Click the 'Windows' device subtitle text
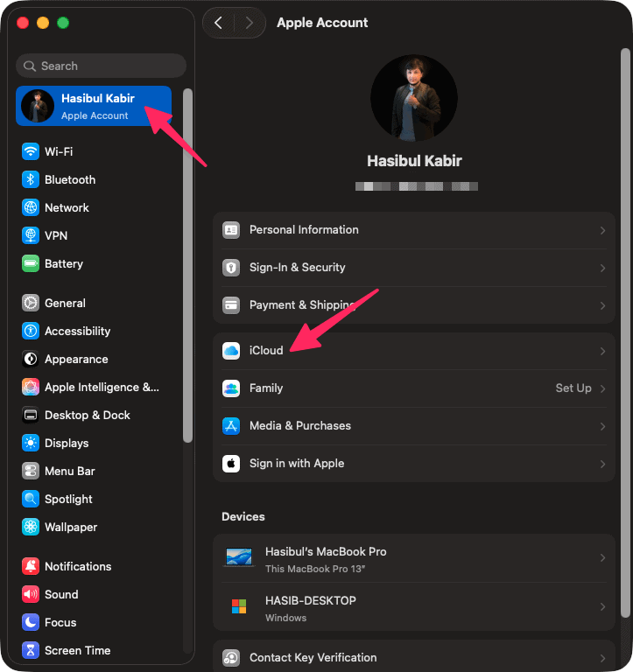Screen dimensions: 633x672 286,618
